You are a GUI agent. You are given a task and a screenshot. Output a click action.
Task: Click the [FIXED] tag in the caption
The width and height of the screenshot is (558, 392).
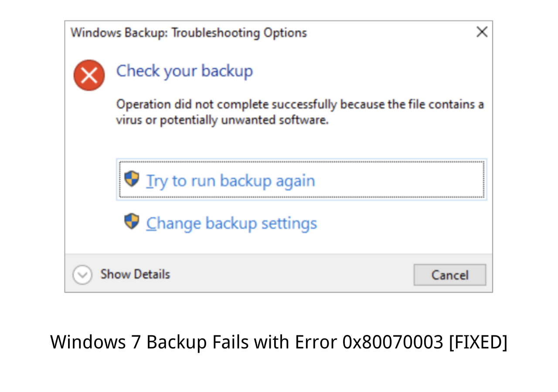tap(478, 342)
